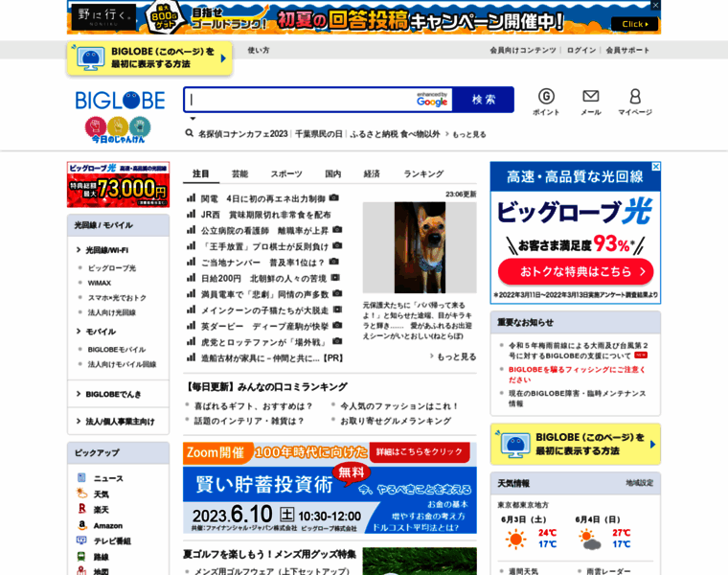Click the partly cloudy icon for 6月4日

tap(590, 540)
